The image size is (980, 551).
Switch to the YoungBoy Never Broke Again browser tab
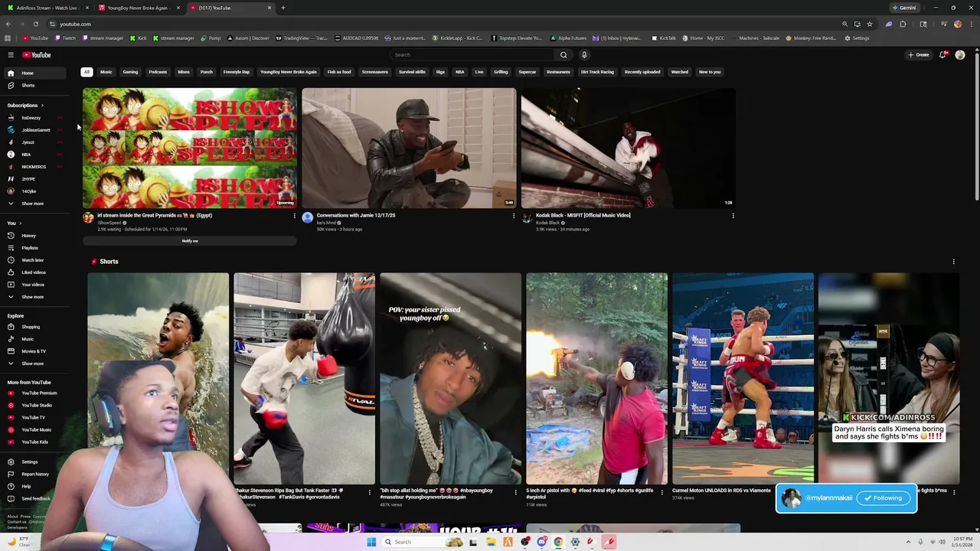138,8
